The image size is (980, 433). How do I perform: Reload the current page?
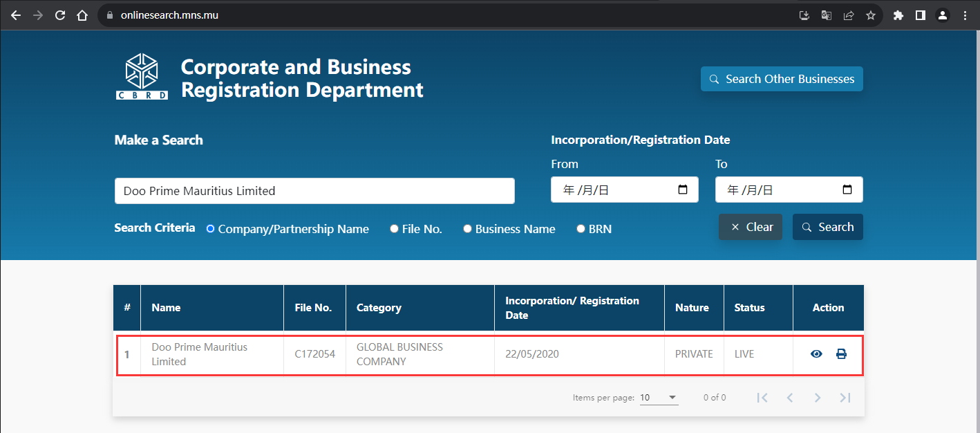60,15
